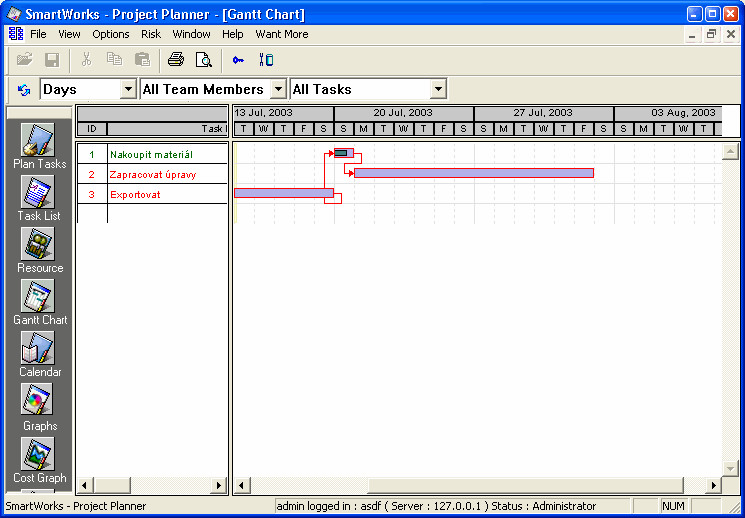Click the SmartWorks title bar app icon
The image size is (745, 518).
pos(14,14)
